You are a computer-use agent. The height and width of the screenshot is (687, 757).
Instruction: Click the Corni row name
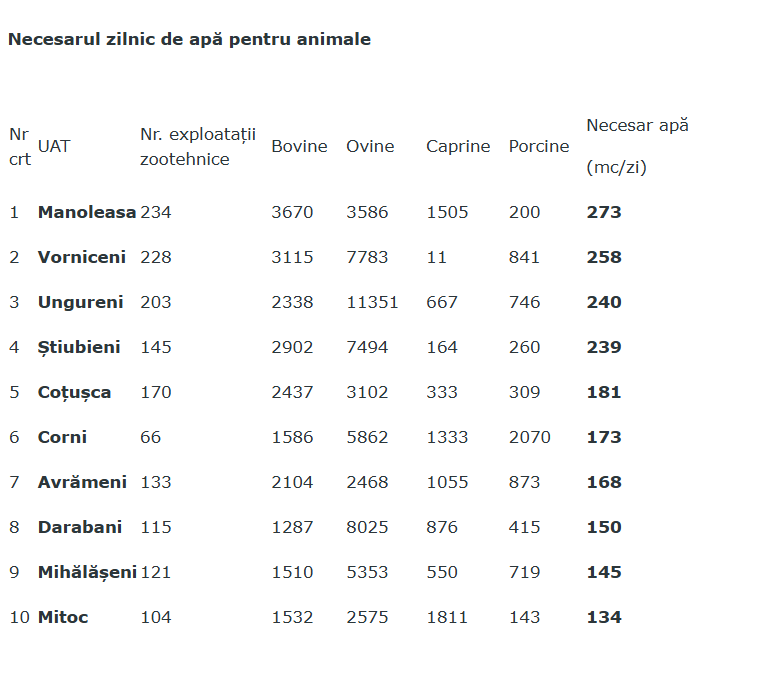pos(62,437)
